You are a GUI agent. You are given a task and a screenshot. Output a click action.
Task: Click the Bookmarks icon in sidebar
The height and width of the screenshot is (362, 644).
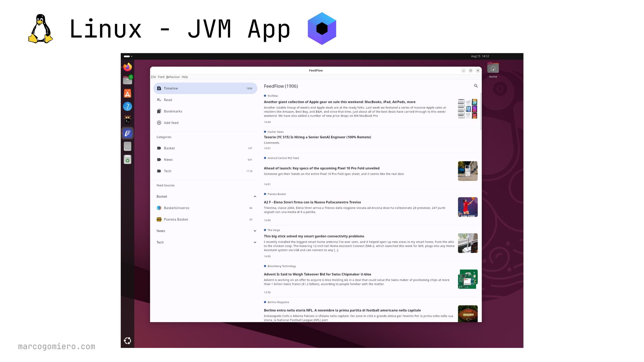pos(159,111)
